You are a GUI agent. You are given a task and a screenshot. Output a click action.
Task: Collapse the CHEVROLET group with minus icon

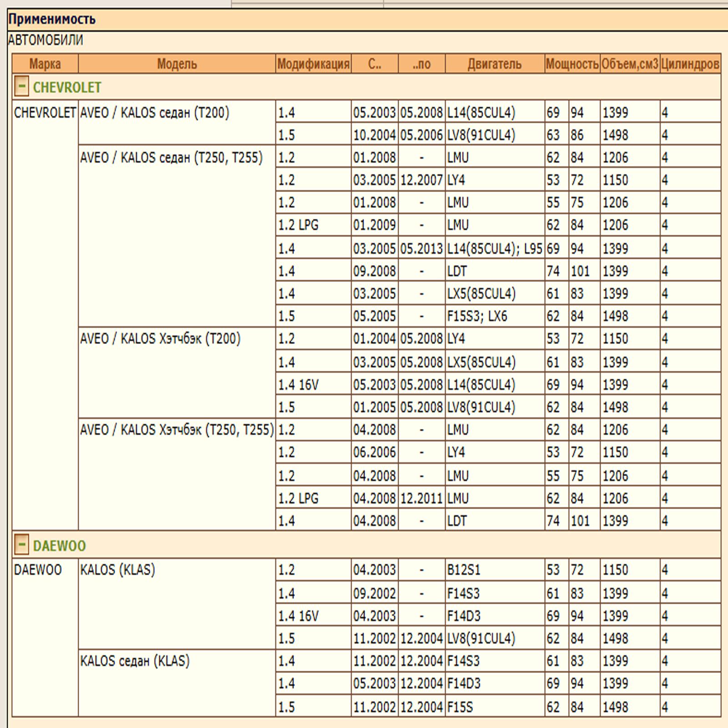21,86
